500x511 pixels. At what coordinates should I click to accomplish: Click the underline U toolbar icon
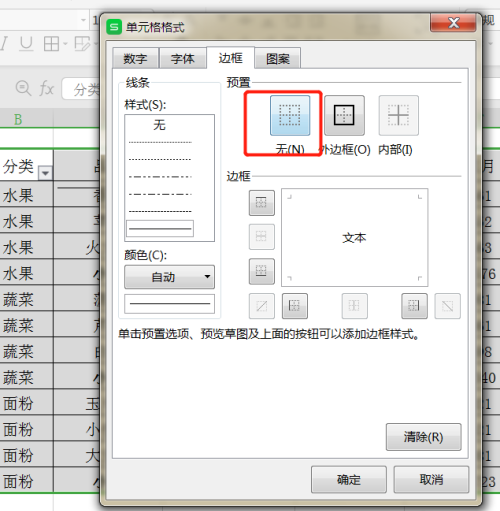(x=26, y=44)
